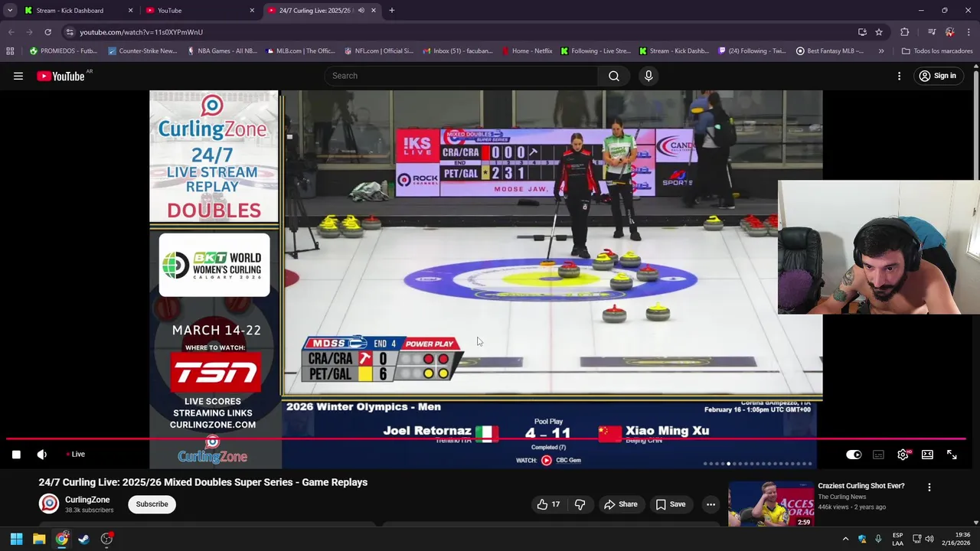Click the red video progress bar
This screenshot has width=980, height=551.
[x=487, y=439]
